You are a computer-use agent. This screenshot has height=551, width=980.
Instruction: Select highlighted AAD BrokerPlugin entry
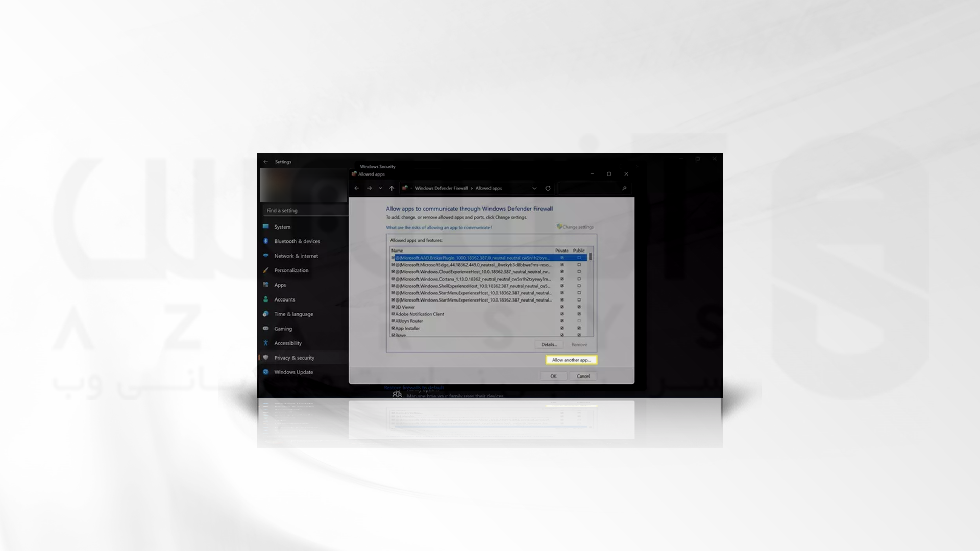click(x=471, y=258)
